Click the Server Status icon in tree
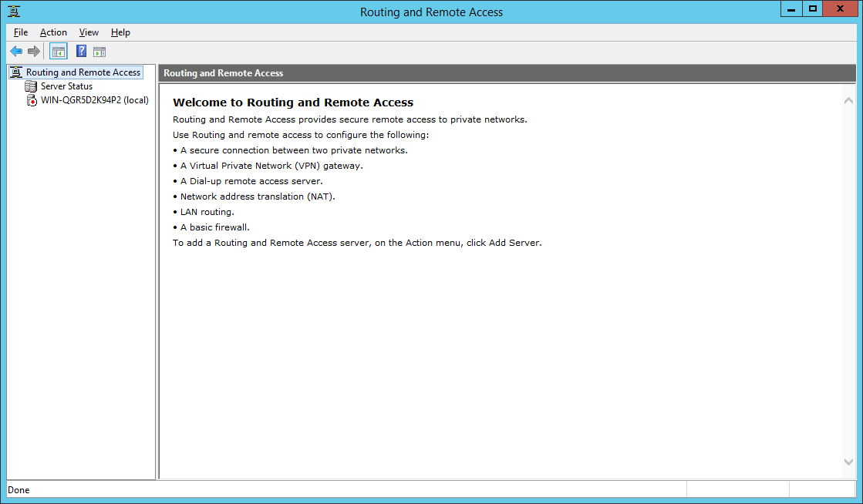This screenshot has width=863, height=504. (x=31, y=86)
